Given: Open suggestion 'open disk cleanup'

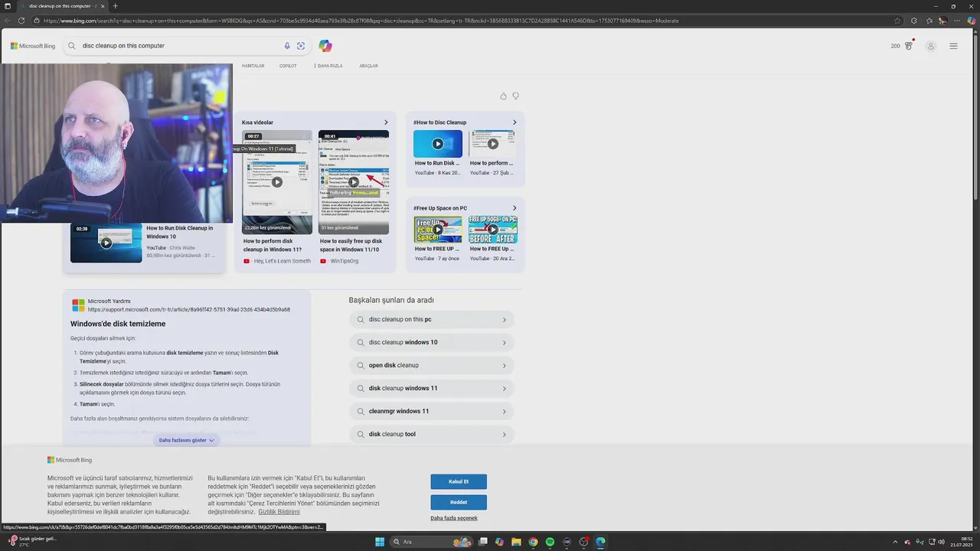Looking at the screenshot, I should pos(432,366).
